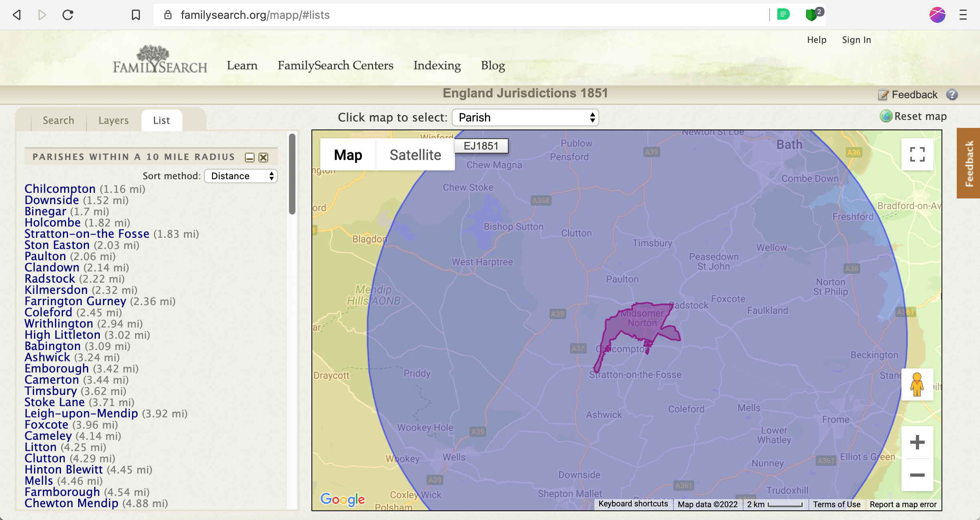Open the green reader extension icon
The image size is (980, 520).
[x=783, y=15]
